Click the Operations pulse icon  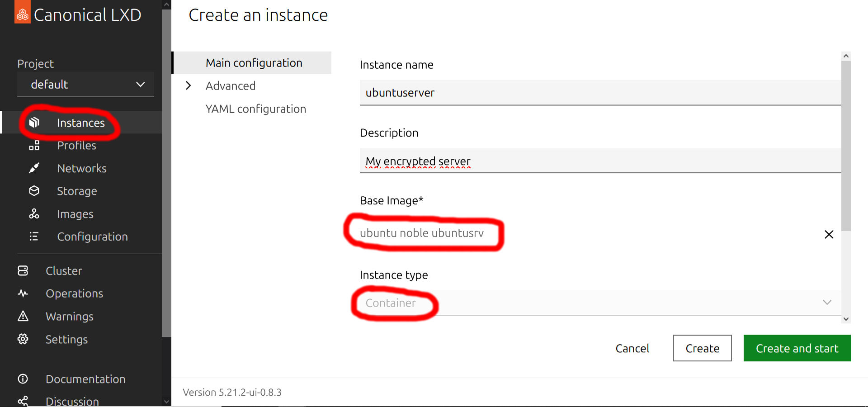(23, 293)
